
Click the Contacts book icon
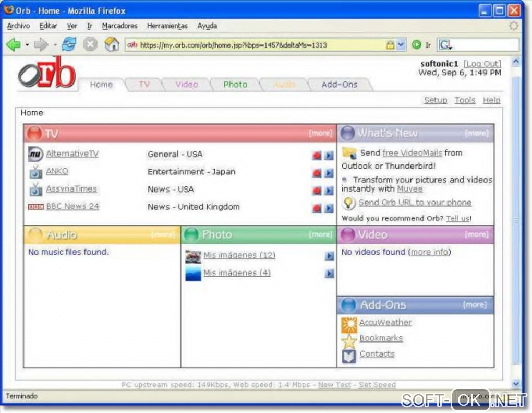[x=349, y=356]
